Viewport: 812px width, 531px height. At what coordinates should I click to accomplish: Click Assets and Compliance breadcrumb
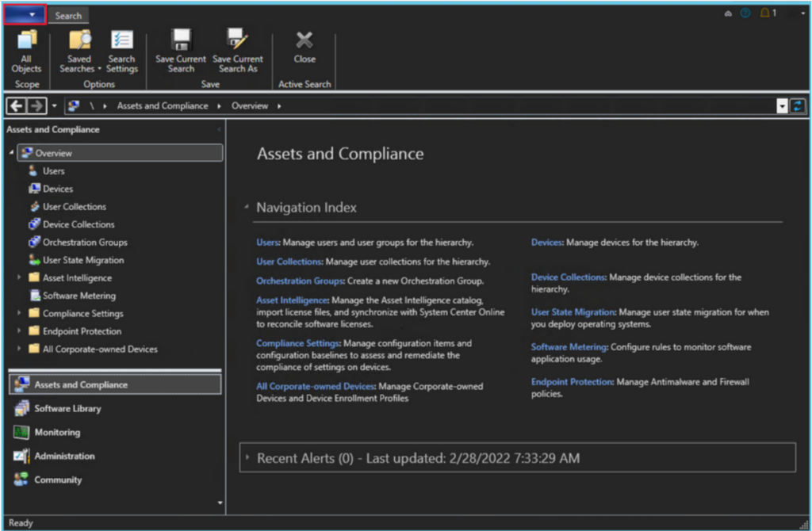point(163,106)
